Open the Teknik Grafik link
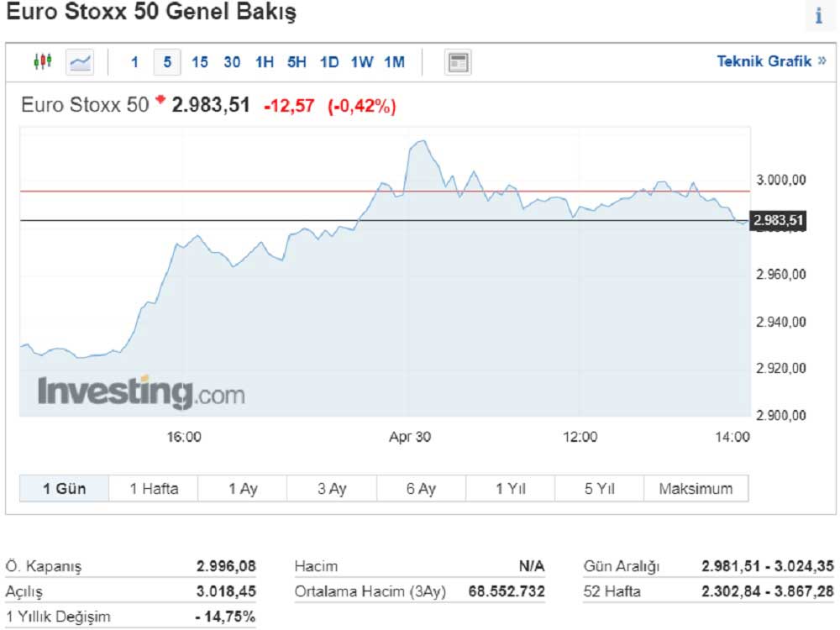The height and width of the screenshot is (630, 840). coord(771,61)
